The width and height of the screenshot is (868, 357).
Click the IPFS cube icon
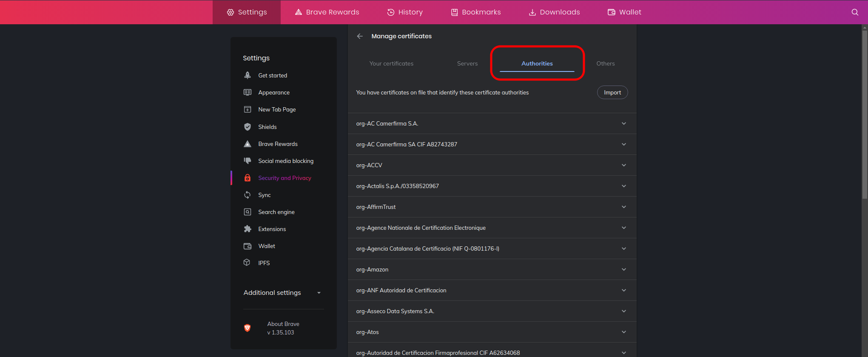click(x=247, y=263)
